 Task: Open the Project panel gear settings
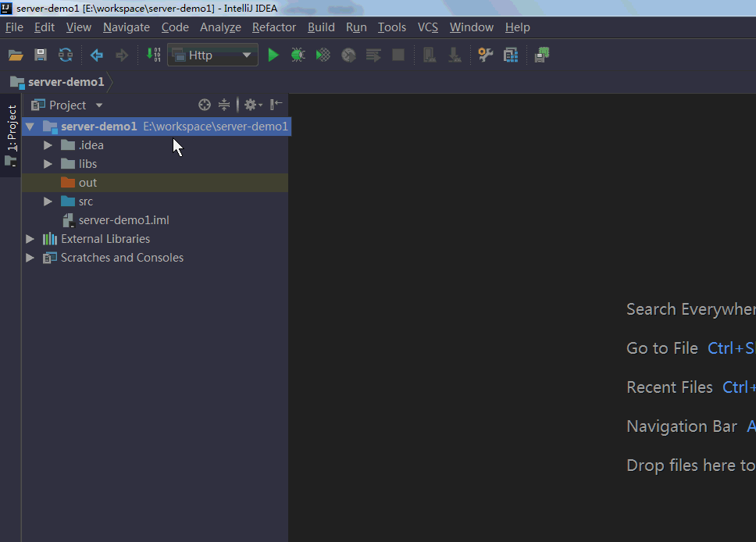click(252, 105)
